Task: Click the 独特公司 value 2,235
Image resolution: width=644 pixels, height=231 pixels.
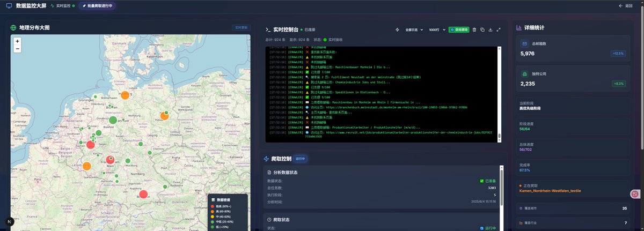Action: (528, 84)
